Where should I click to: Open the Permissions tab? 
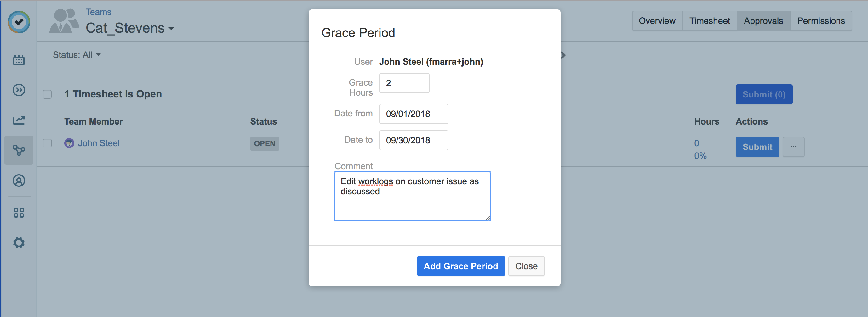coord(821,20)
